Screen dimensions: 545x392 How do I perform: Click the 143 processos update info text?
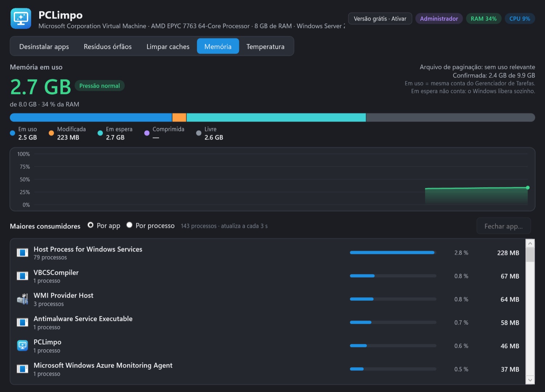[x=224, y=226]
